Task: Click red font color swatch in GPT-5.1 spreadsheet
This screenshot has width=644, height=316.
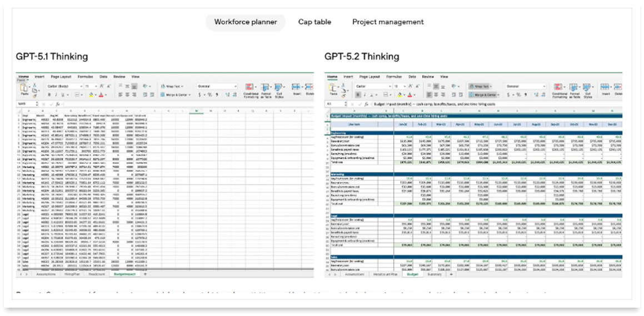Action: [101, 95]
